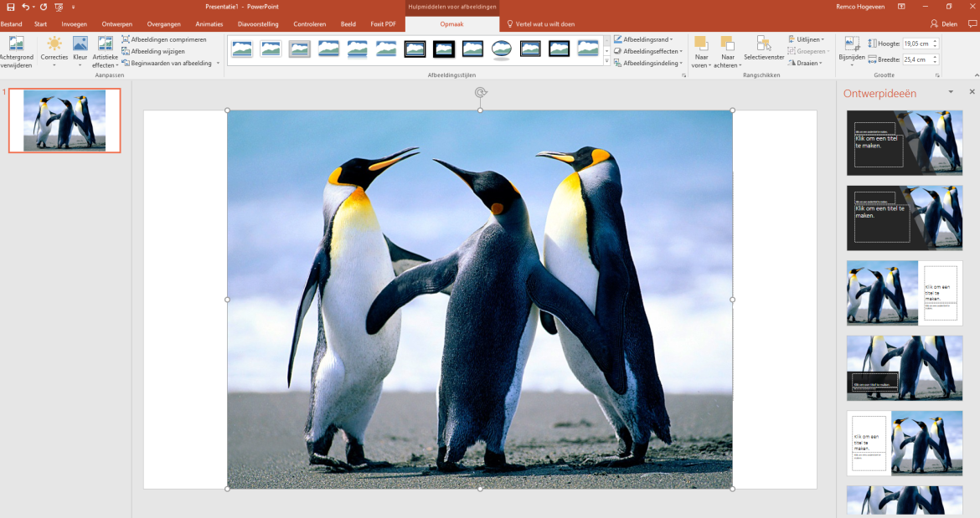Image resolution: width=980 pixels, height=518 pixels.
Task: Switch to the Overgangen tab
Action: pyautogui.click(x=163, y=24)
